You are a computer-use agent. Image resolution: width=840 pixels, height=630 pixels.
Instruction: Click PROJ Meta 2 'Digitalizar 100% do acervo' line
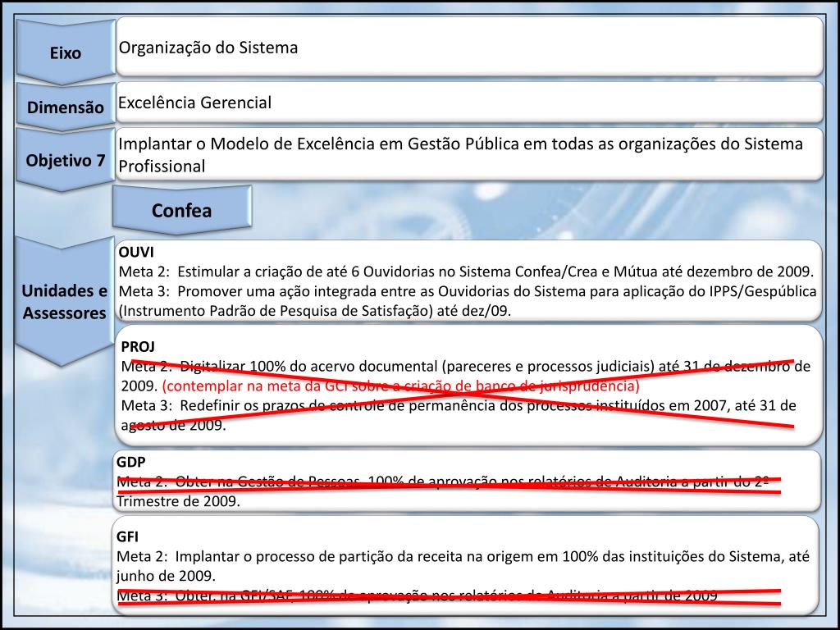[466, 366]
